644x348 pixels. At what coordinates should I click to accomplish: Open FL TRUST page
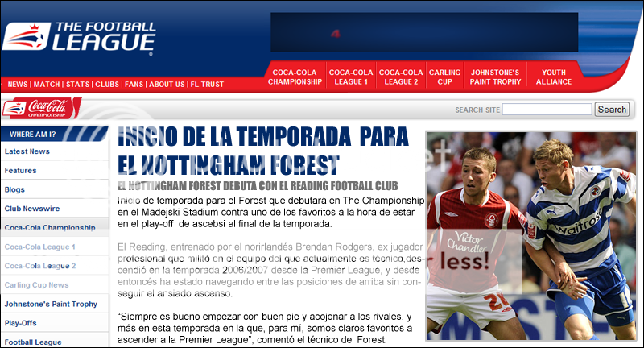207,85
